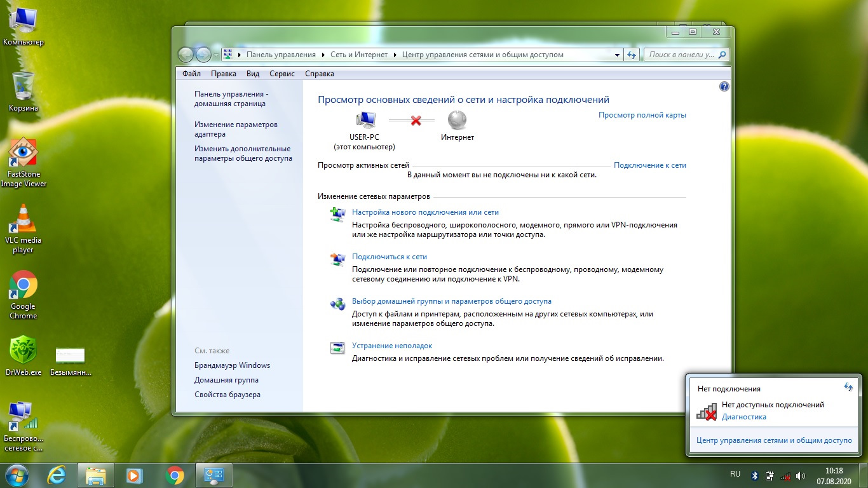The width and height of the screenshot is (868, 488).
Task: Select the Безымянный file on the desktop
Action: coord(71,361)
